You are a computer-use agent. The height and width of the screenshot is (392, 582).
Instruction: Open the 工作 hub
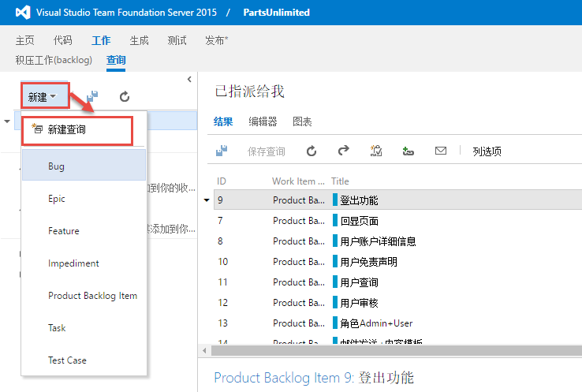(101, 40)
